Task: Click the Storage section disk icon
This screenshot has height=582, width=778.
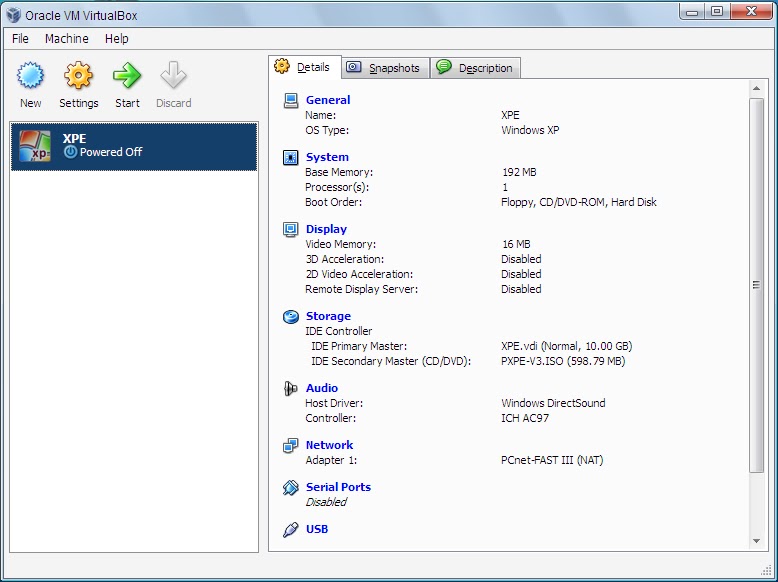Action: (x=291, y=317)
